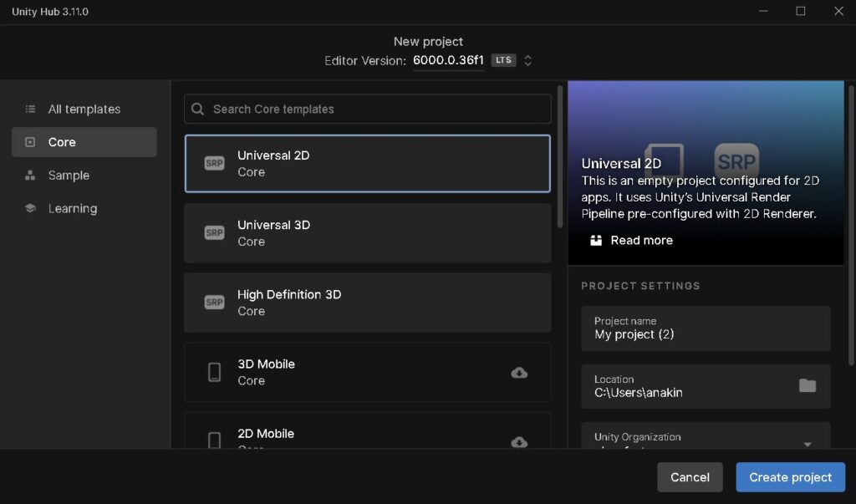Select the 2D Mobile template
The height and width of the screenshot is (504, 856).
tap(368, 430)
